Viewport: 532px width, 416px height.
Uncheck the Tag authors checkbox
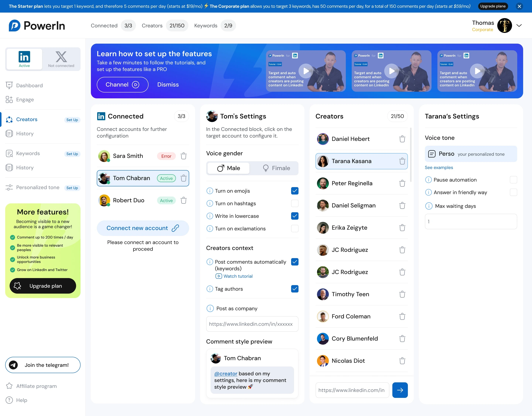tap(294, 289)
